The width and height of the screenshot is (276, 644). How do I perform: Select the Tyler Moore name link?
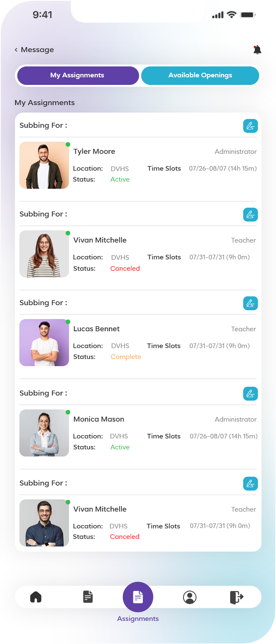(94, 151)
